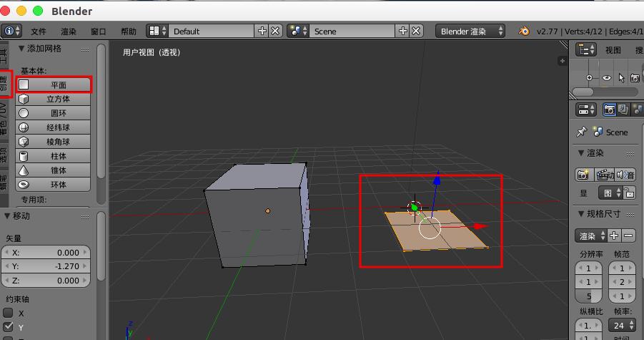Select the Render Layers properties tab
This screenshot has width=644, height=340.
(x=623, y=110)
